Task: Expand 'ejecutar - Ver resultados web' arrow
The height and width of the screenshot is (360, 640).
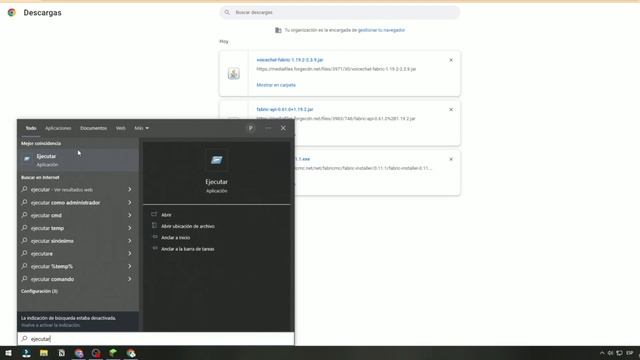Action: click(x=130, y=189)
